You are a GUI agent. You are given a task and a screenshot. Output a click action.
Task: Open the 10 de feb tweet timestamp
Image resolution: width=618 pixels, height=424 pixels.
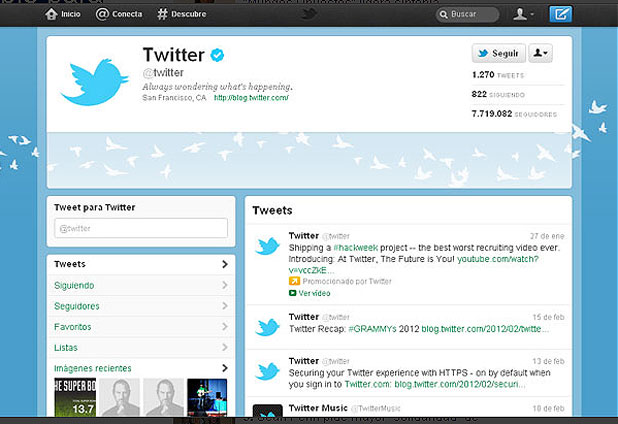(549, 408)
